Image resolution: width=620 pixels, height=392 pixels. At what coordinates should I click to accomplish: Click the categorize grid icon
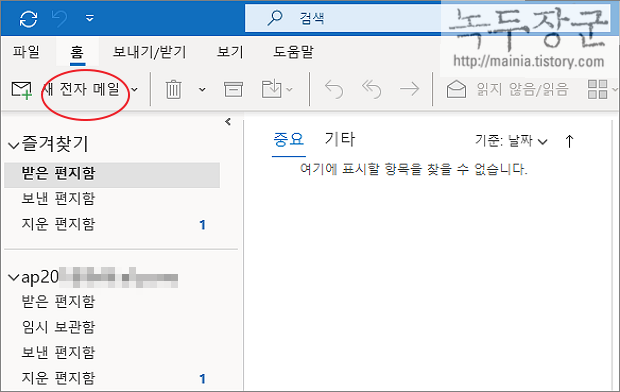[597, 89]
